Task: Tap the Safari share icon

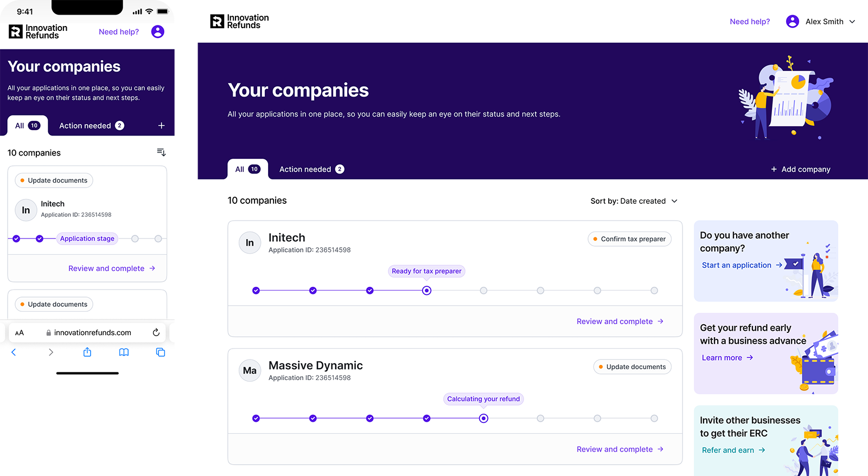Action: [87, 352]
